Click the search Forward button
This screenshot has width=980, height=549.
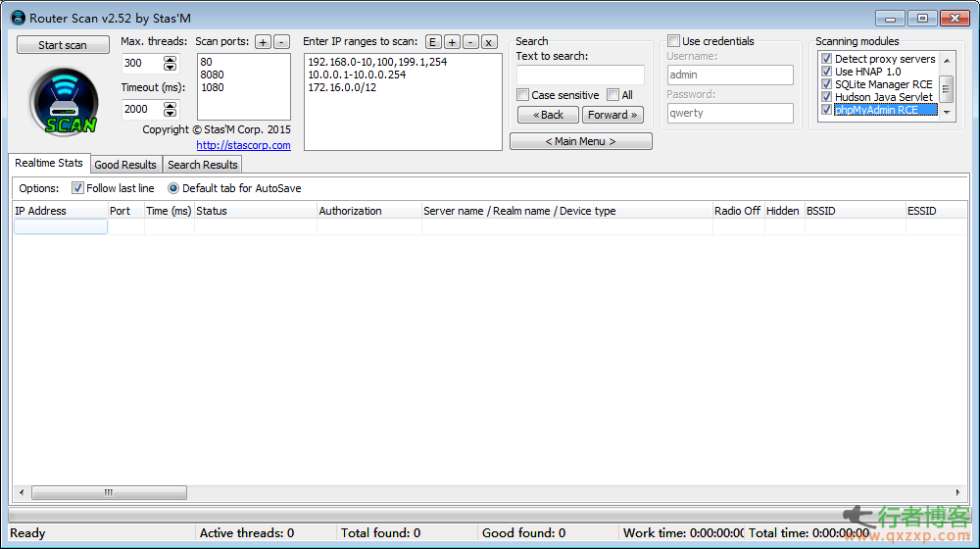point(612,115)
